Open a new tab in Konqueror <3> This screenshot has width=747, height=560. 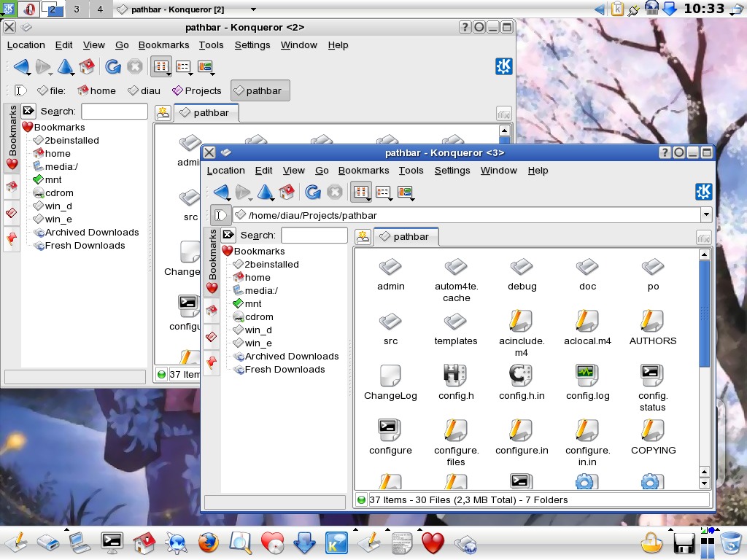click(363, 237)
